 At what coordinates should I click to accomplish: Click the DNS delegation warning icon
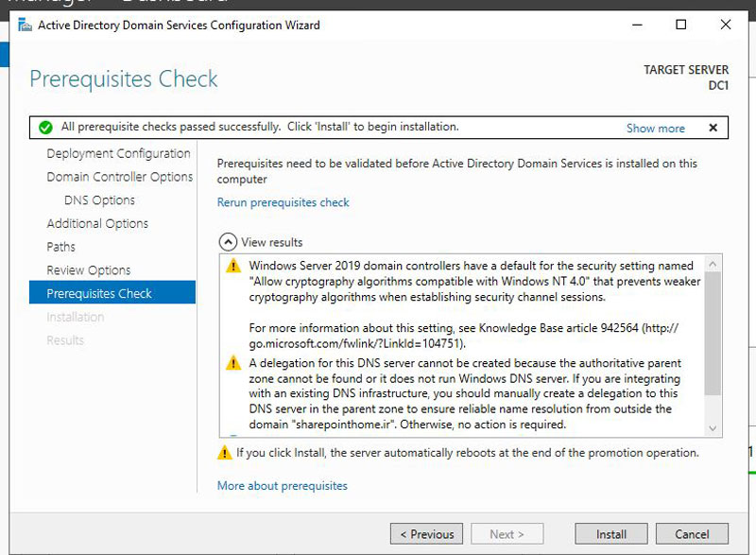pos(233,363)
